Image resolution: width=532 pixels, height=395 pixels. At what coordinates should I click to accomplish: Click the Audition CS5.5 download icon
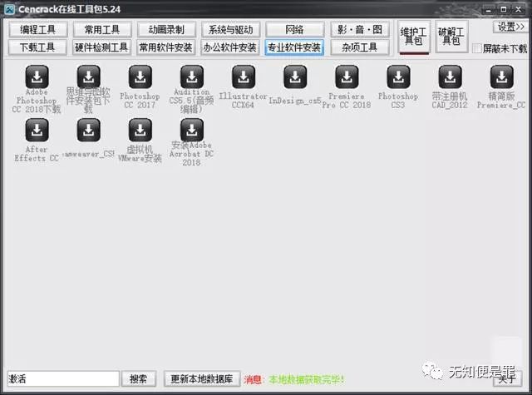192,77
